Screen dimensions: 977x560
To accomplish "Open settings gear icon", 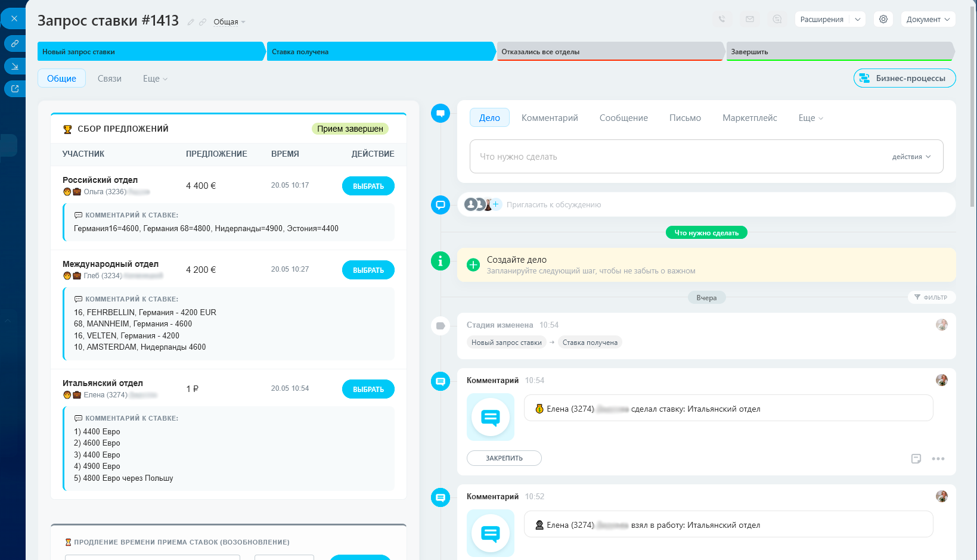I will click(x=883, y=19).
